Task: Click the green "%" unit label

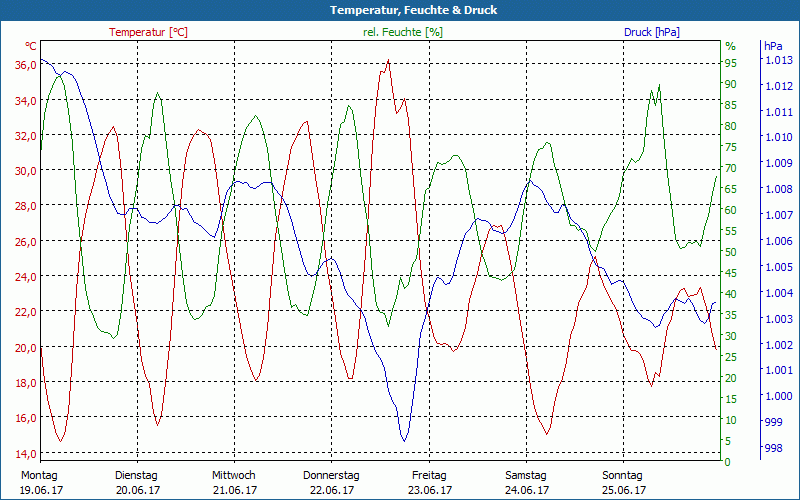Action: point(731,46)
